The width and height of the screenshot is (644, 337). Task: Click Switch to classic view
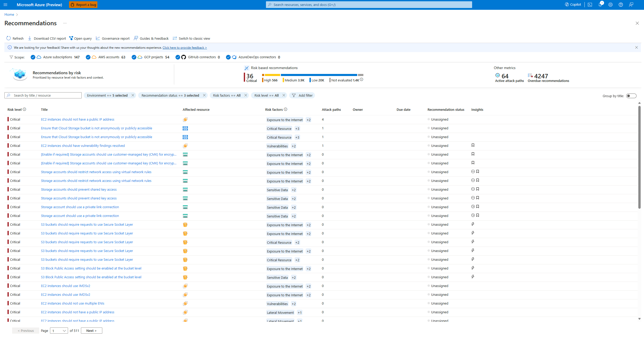191,38
